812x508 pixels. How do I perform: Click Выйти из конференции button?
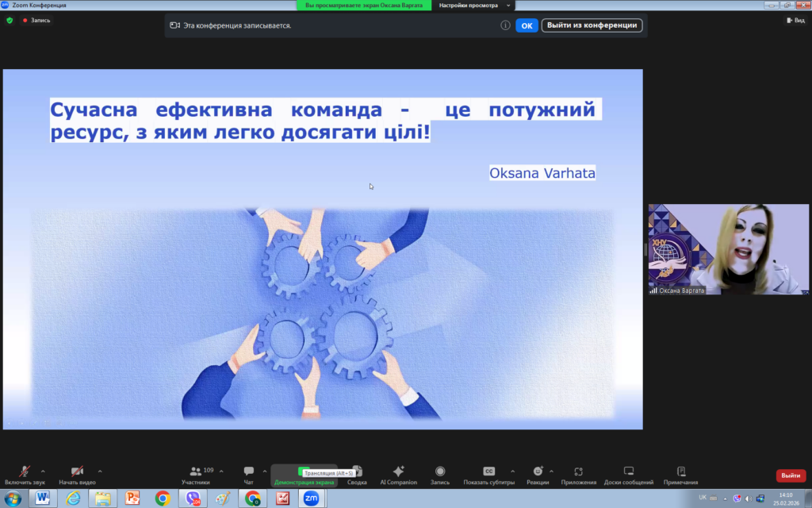pyautogui.click(x=592, y=25)
